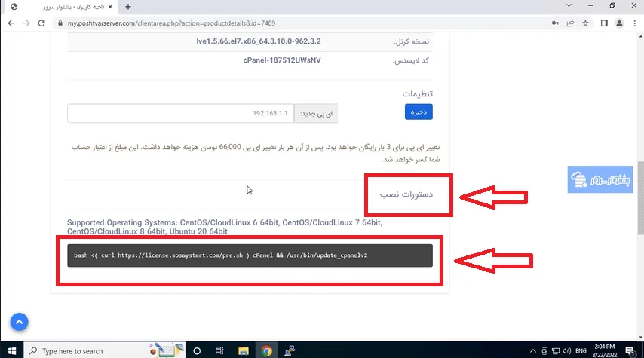Click the کد لایسنس label

[411, 61]
